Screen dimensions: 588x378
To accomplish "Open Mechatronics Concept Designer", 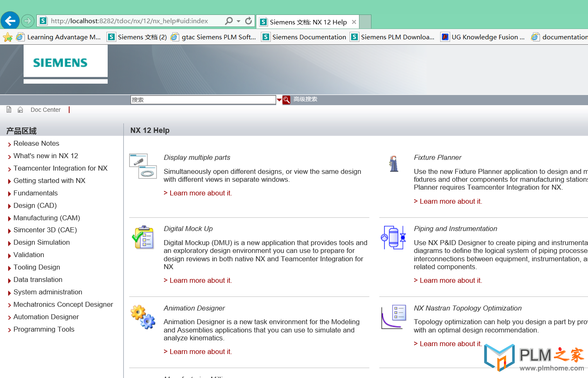I will coord(63,305).
